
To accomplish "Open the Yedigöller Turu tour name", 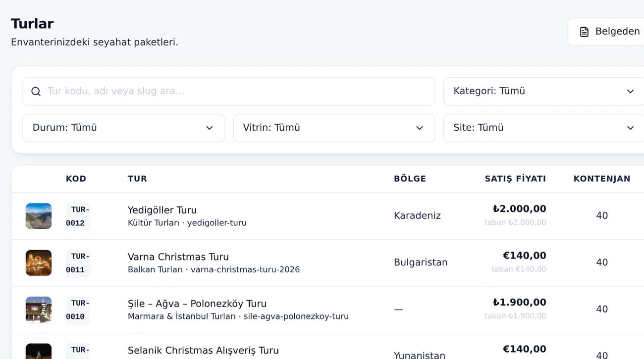I will pos(162,210).
